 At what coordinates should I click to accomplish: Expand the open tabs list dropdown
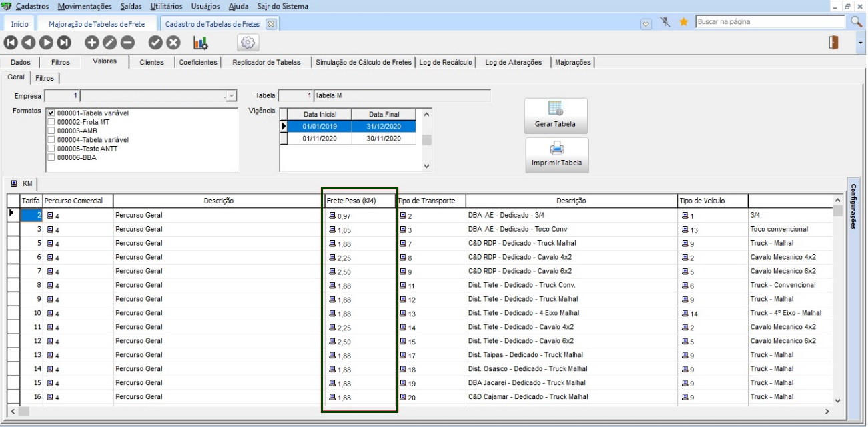point(646,23)
